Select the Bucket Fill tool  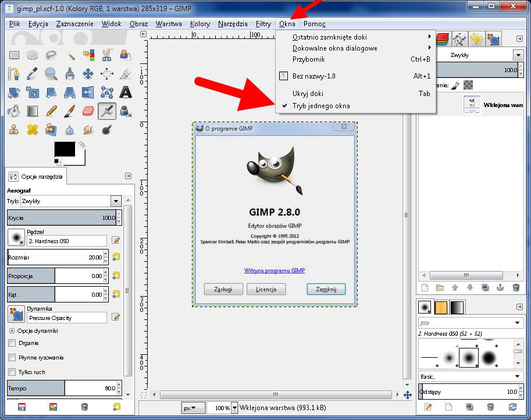pos(13,111)
